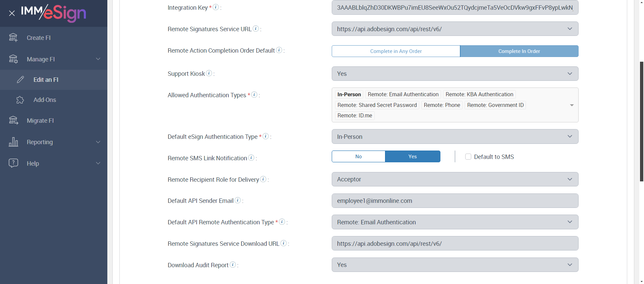
Task: Open the Migrate FI menu item
Action: tap(40, 121)
